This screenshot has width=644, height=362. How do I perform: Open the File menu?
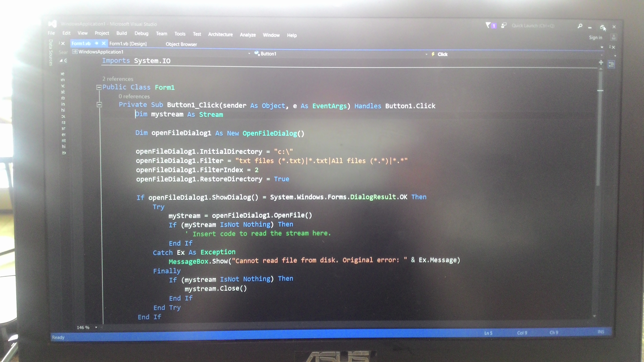point(51,33)
